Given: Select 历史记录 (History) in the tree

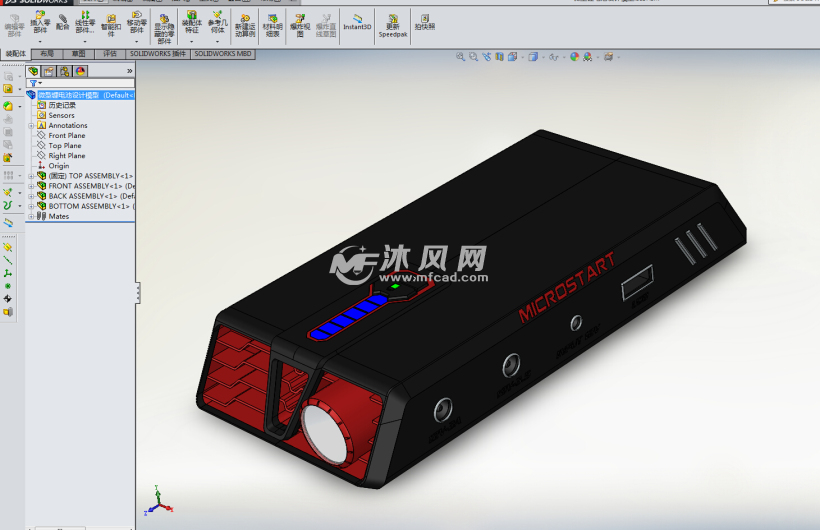Looking at the screenshot, I should pos(56,105).
